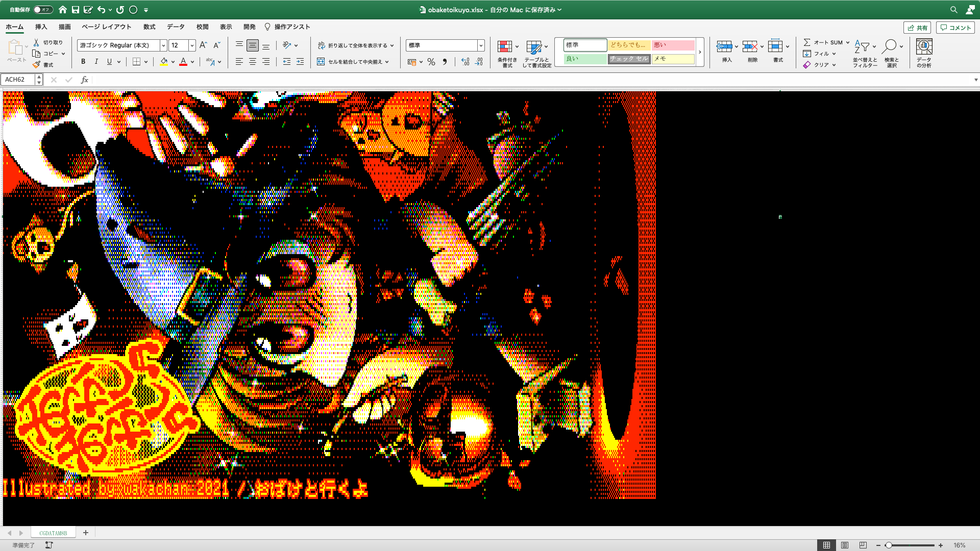Click the Redo arrow icon
This screenshot has height=551, width=980.
click(x=120, y=10)
